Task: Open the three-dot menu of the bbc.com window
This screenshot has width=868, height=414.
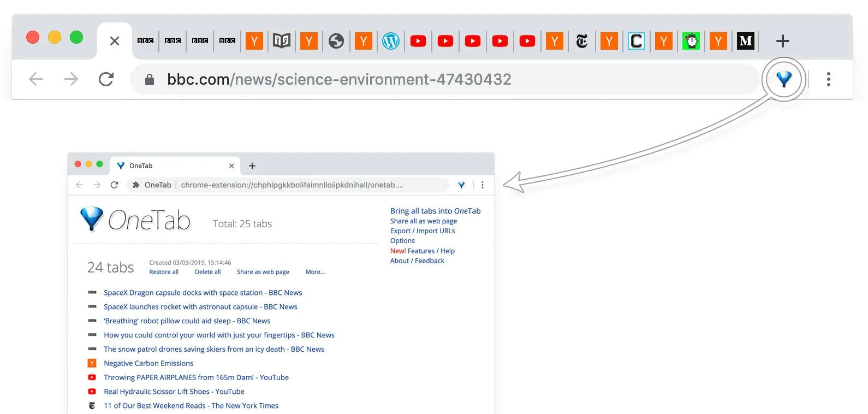Action: (829, 79)
